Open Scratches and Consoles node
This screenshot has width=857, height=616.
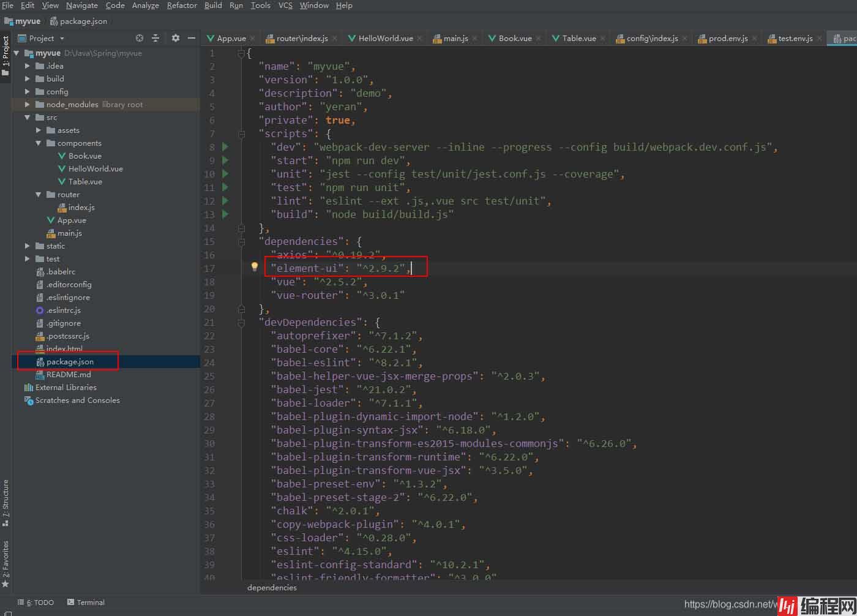coord(72,400)
